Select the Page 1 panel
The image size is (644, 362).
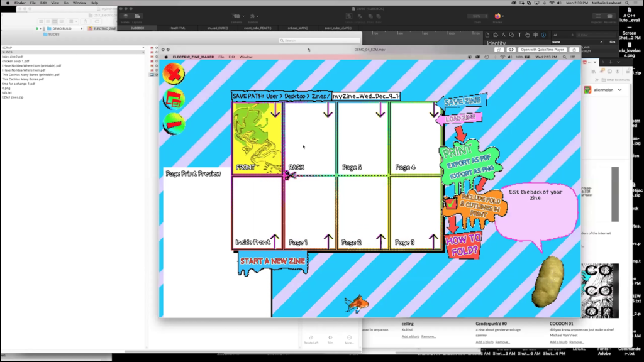coord(310,212)
